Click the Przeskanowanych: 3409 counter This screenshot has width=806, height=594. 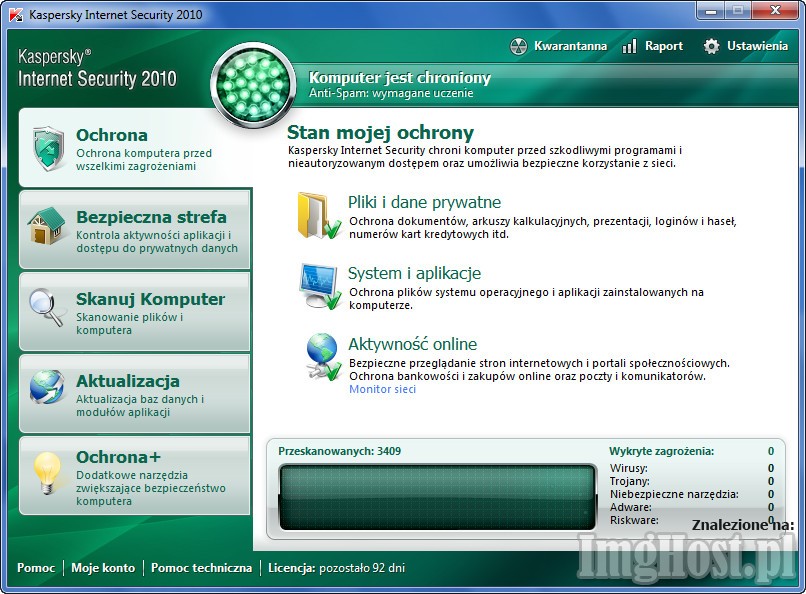pos(340,451)
